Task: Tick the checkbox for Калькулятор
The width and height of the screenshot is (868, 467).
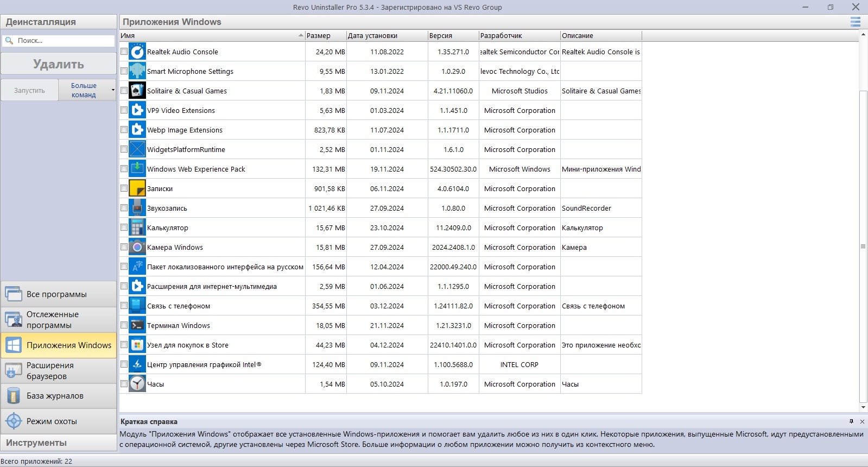Action: [124, 228]
